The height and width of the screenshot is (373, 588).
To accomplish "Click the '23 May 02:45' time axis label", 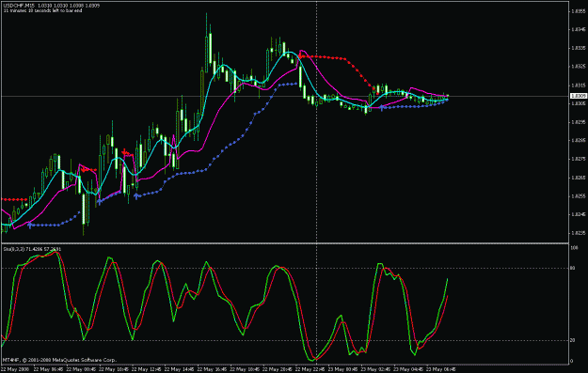I will 375,369.
